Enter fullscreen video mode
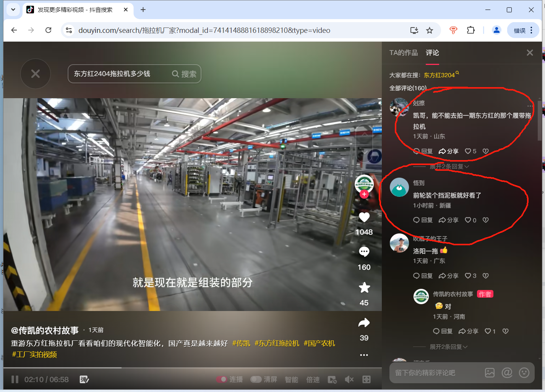Screen dimensions: 545x392 click(x=367, y=379)
